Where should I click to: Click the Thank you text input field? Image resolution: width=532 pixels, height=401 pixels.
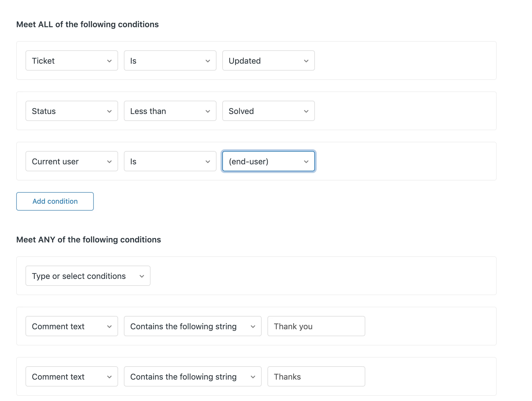[x=316, y=326]
